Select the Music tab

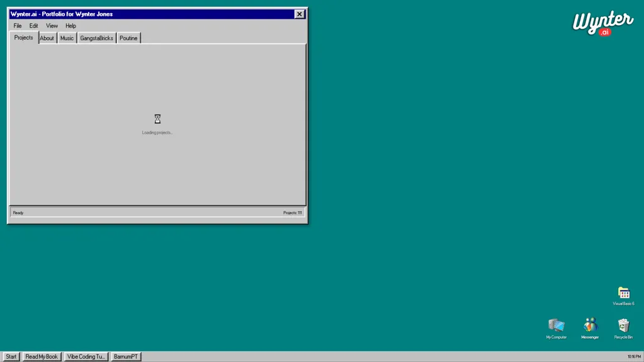tap(67, 38)
